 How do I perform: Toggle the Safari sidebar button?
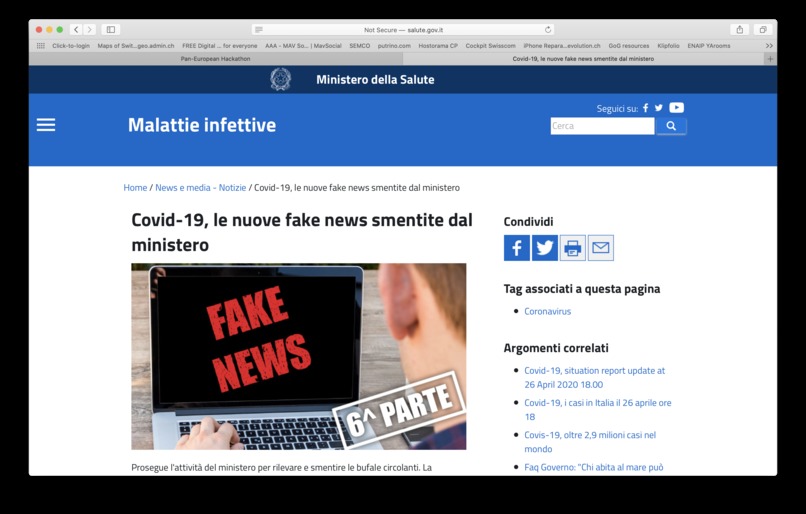coord(111,30)
